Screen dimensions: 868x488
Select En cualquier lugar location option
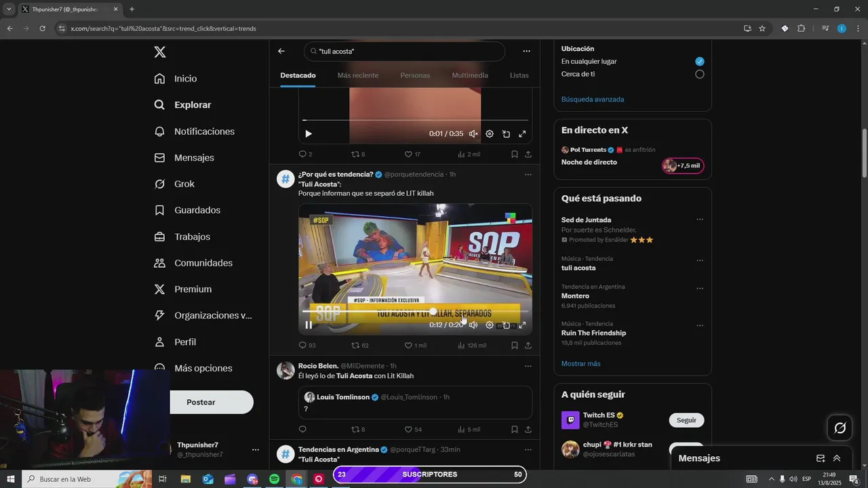pyautogui.click(x=700, y=62)
